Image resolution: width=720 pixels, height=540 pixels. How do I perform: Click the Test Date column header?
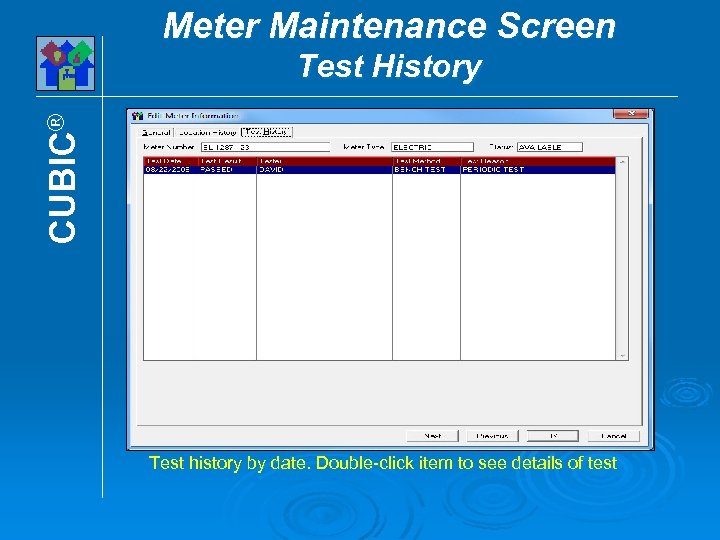(x=171, y=161)
